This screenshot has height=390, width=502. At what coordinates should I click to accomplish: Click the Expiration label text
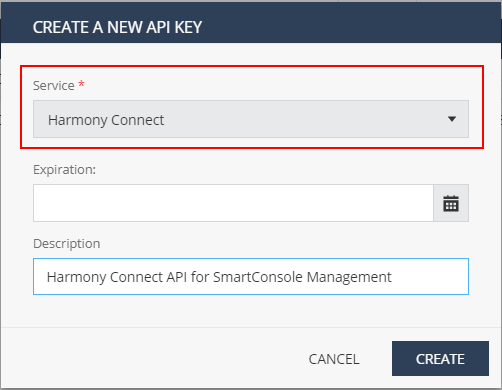point(64,170)
